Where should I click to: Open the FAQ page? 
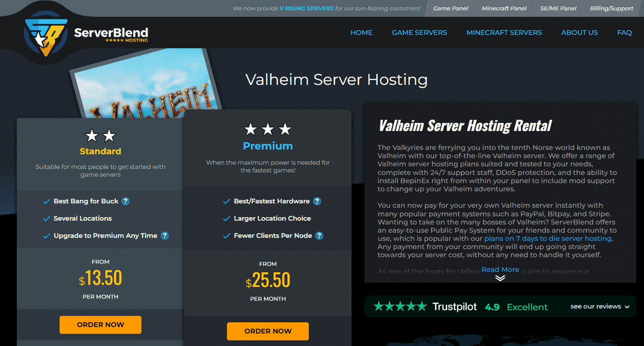(x=624, y=33)
